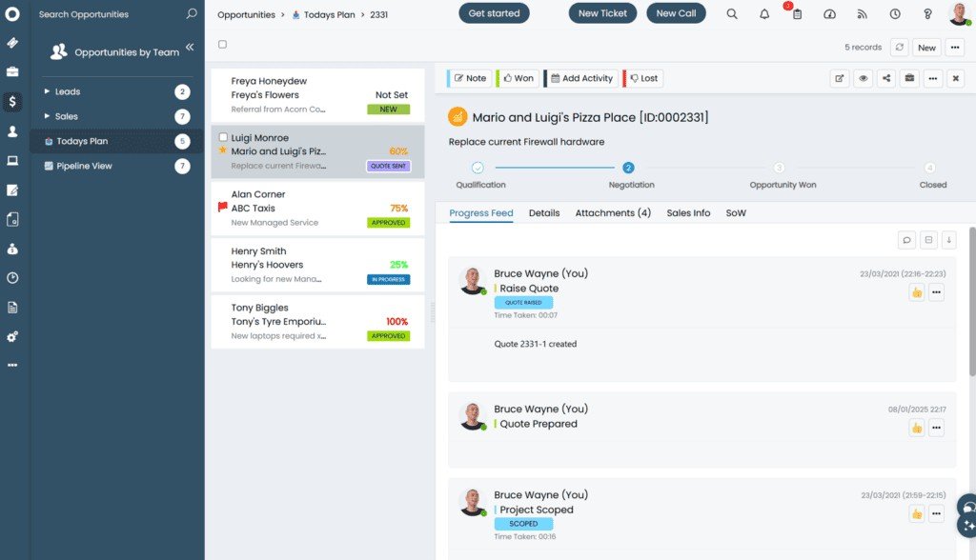Screen dimensions: 976x560
Task: Tick select-all checkbox above opportunity list
Action: coord(222,44)
